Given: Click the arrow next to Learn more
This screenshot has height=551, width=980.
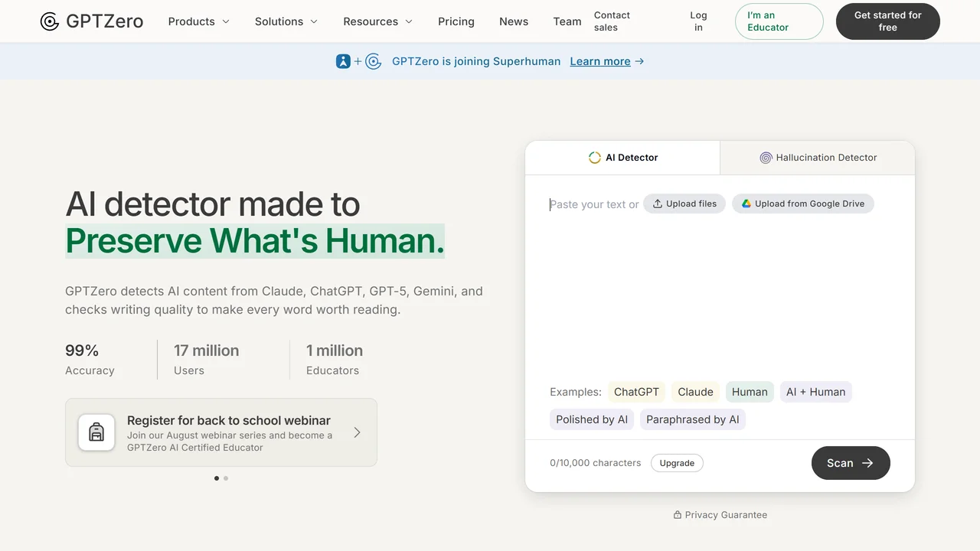Looking at the screenshot, I should pyautogui.click(x=639, y=61).
